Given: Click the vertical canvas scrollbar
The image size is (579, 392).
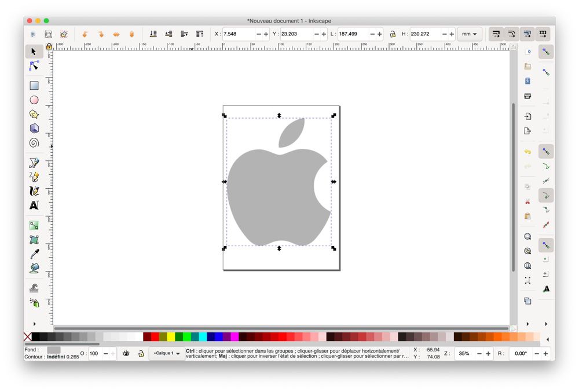Looking at the screenshot, I should tap(513, 188).
